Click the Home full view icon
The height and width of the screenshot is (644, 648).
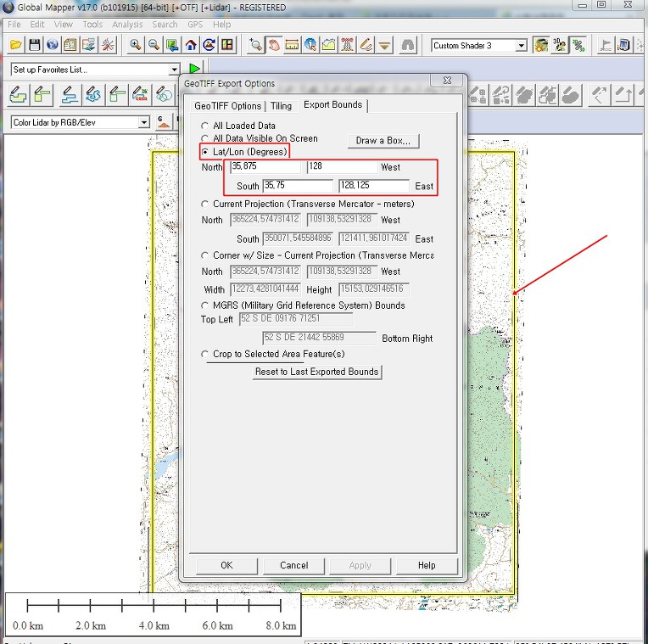tap(191, 45)
